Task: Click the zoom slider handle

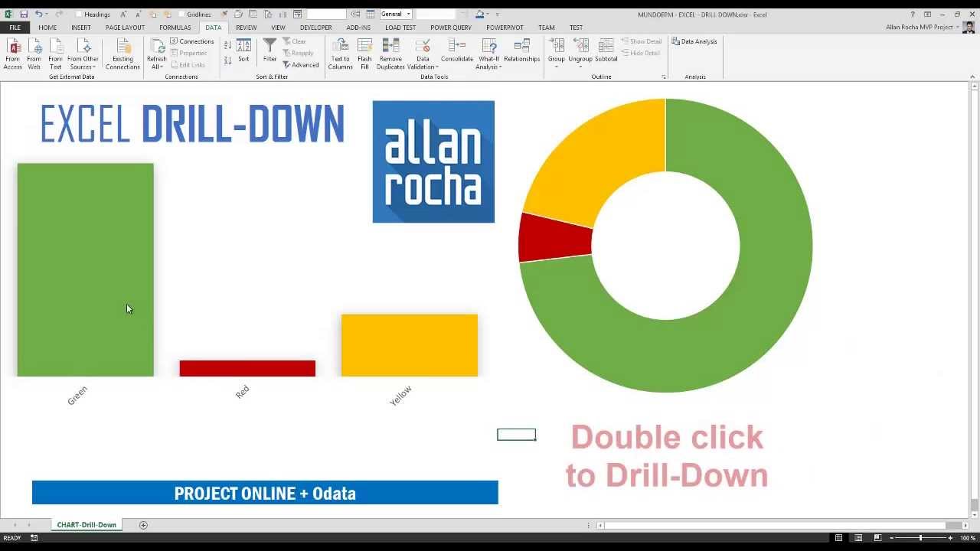Action: click(x=920, y=538)
